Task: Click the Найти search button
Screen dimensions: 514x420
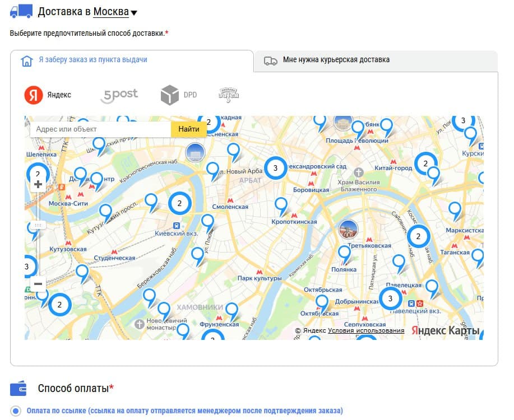Action: click(189, 129)
